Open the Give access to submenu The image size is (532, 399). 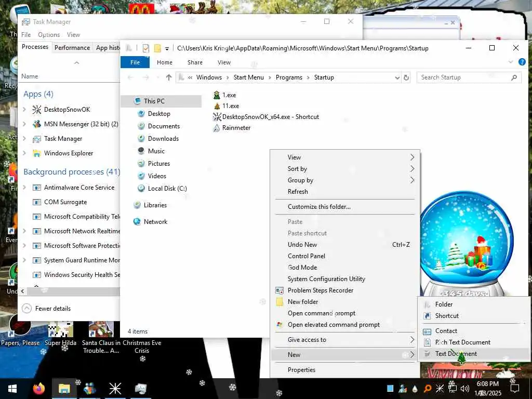pos(345,340)
